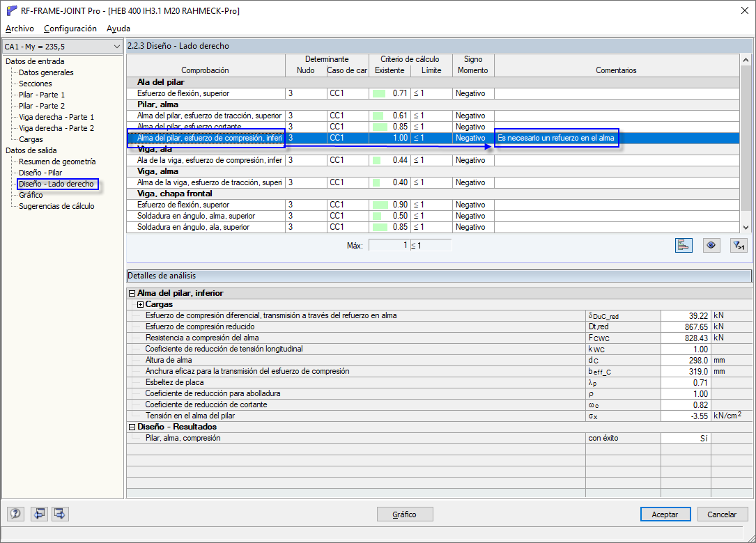The height and width of the screenshot is (543, 756).
Task: Select Diseño - Lado derecho tree item
Action: [x=56, y=184]
